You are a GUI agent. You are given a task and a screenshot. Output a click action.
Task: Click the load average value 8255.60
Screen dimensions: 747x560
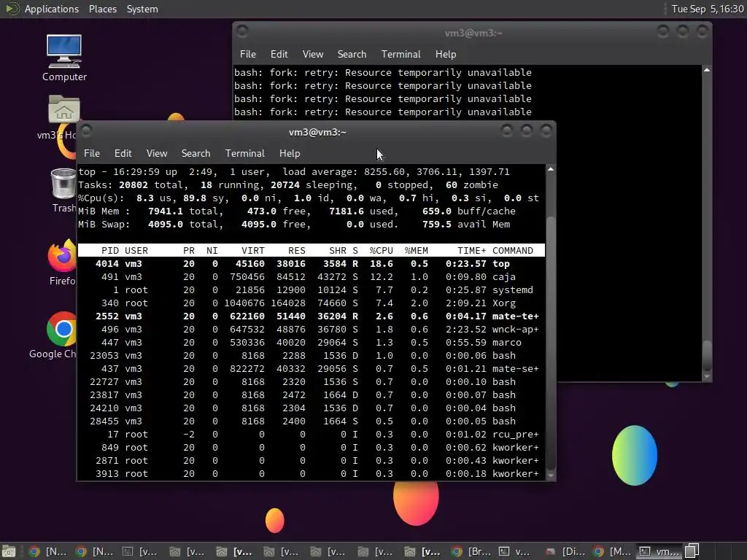(384, 172)
